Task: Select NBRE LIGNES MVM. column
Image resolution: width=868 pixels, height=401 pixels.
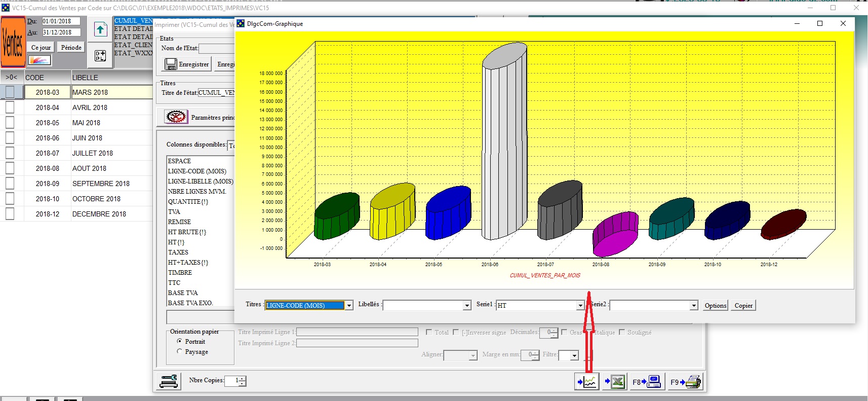Action: (x=197, y=192)
